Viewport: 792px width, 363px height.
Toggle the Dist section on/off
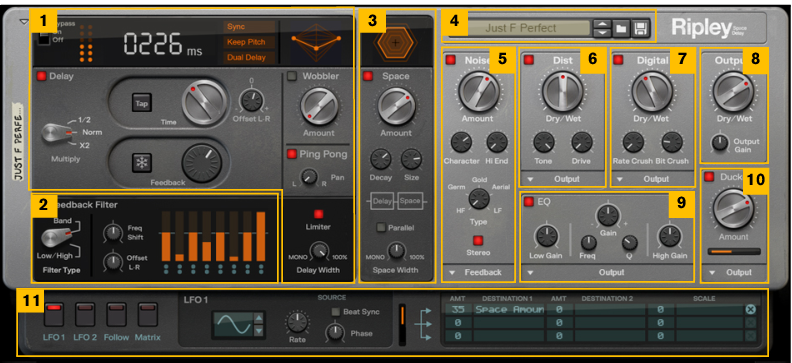[x=529, y=61]
